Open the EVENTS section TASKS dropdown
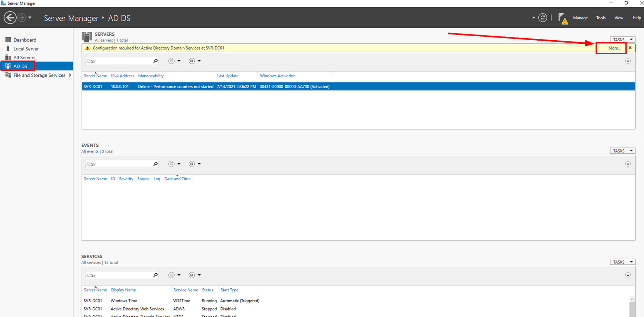The width and height of the screenshot is (644, 317). (x=623, y=151)
